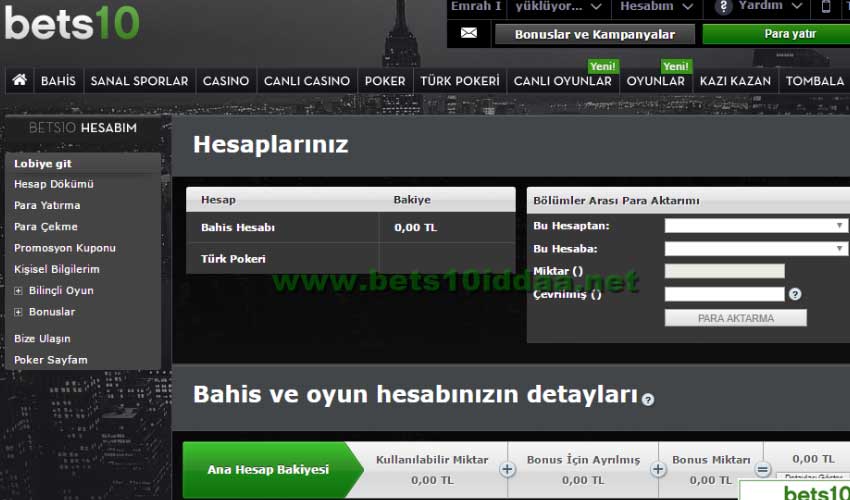Click the bets10 logo
This screenshot has width=850, height=500.
[x=70, y=21]
